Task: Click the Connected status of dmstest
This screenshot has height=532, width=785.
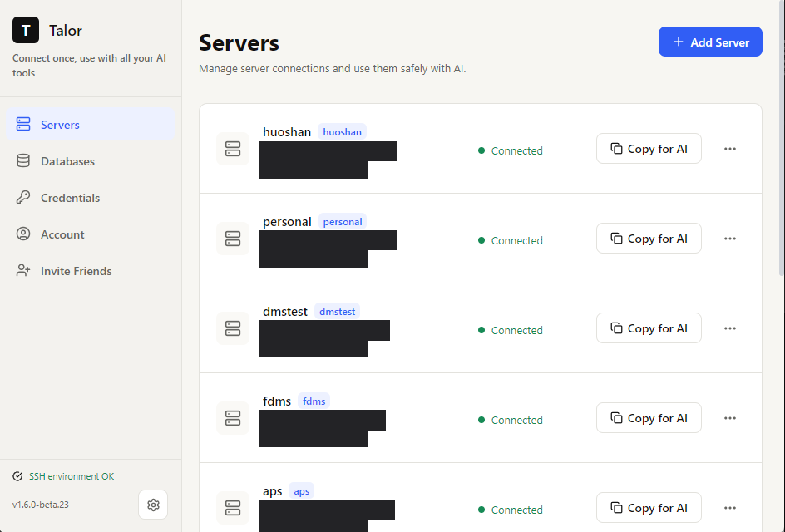Action: (x=510, y=330)
